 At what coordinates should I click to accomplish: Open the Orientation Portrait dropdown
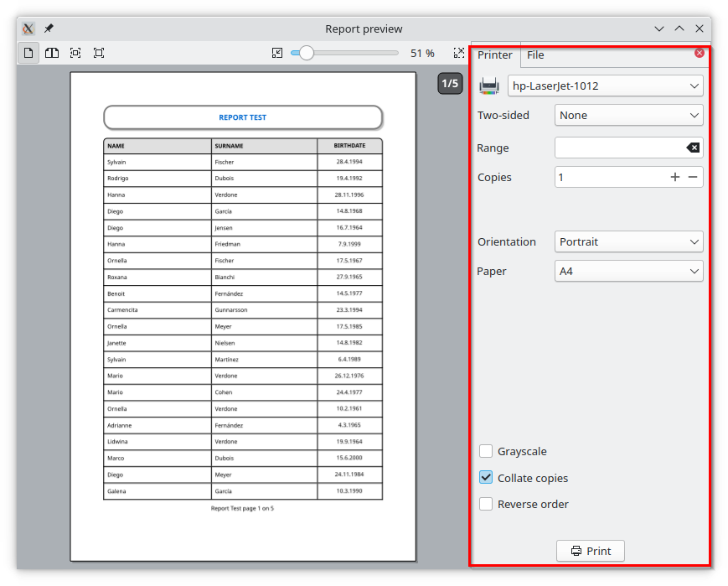click(x=628, y=241)
